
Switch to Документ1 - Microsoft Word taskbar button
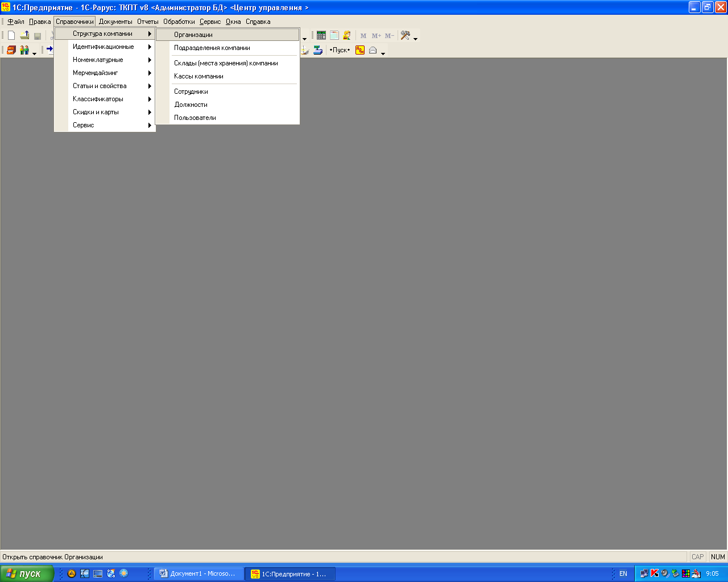point(198,573)
